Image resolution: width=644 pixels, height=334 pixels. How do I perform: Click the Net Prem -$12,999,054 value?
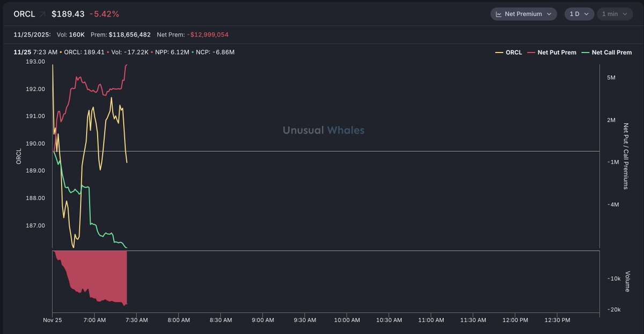point(208,35)
